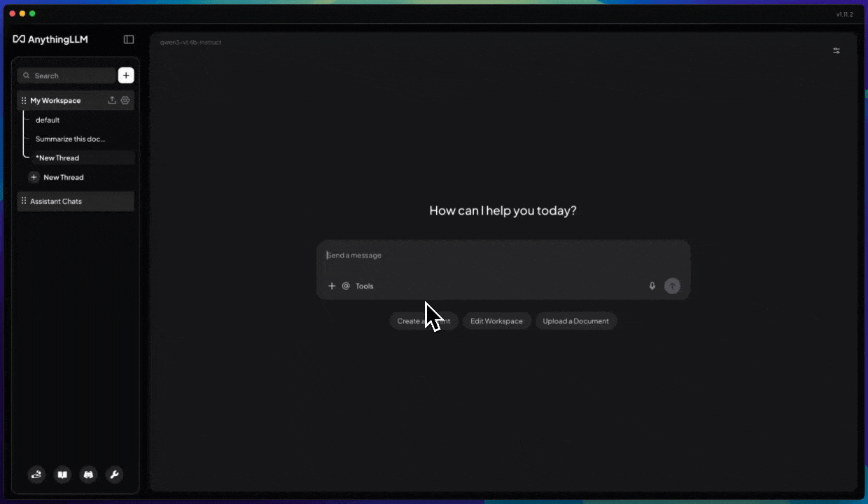The width and height of the screenshot is (868, 504).
Task: Click the @ mention icon
Action: (x=346, y=286)
